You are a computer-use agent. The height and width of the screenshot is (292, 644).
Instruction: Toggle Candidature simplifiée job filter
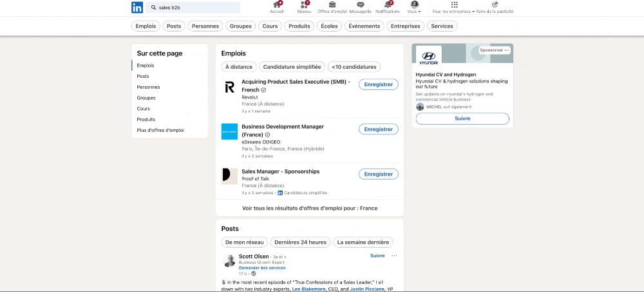pyautogui.click(x=292, y=67)
